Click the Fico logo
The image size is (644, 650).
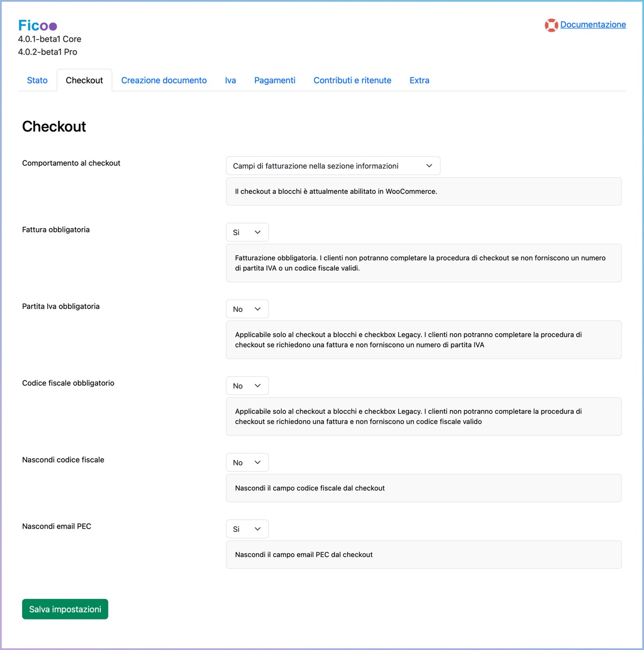[38, 25]
